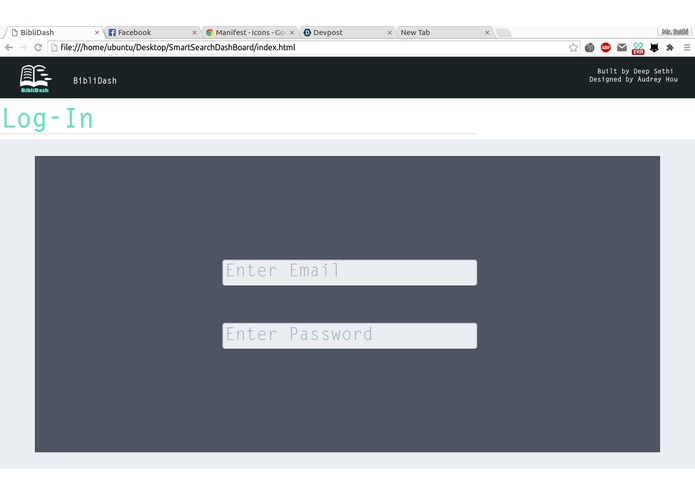Viewport: 695px width, 494px height.
Task: Close the BibliDash tab
Action: click(x=97, y=33)
